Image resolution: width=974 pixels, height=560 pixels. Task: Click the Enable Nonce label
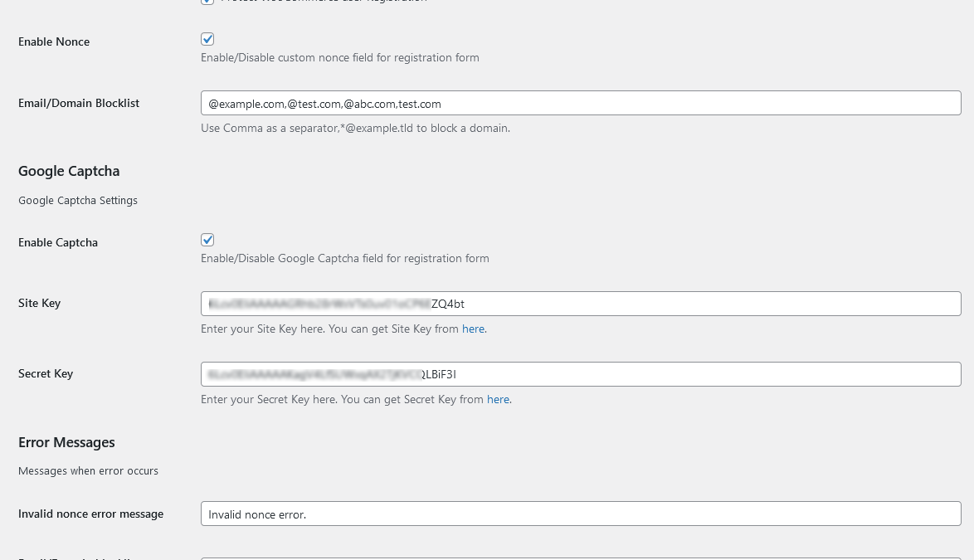pyautogui.click(x=54, y=41)
